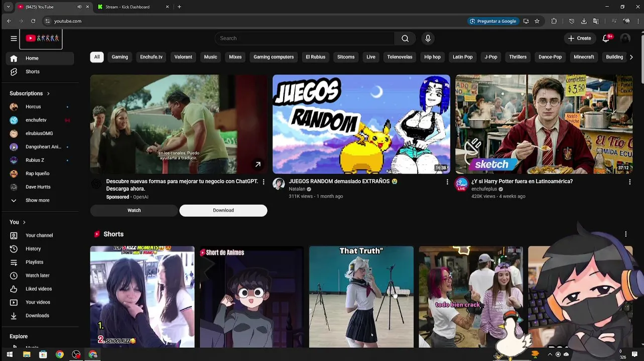Open Chrome downloads icon

(x=584, y=21)
